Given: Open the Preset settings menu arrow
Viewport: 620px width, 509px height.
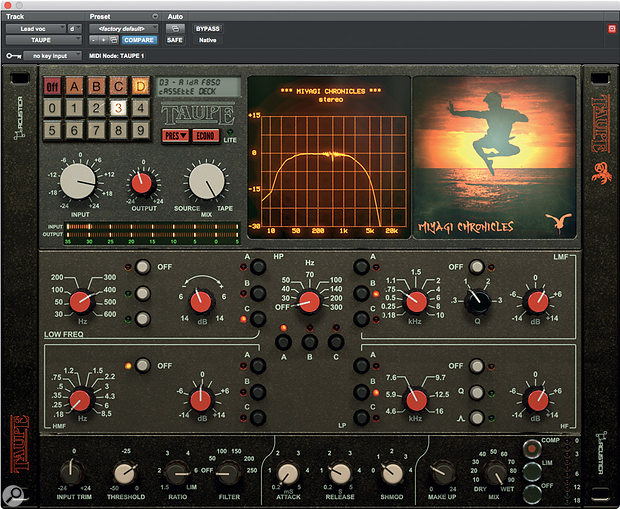Looking at the screenshot, I should click(155, 16).
